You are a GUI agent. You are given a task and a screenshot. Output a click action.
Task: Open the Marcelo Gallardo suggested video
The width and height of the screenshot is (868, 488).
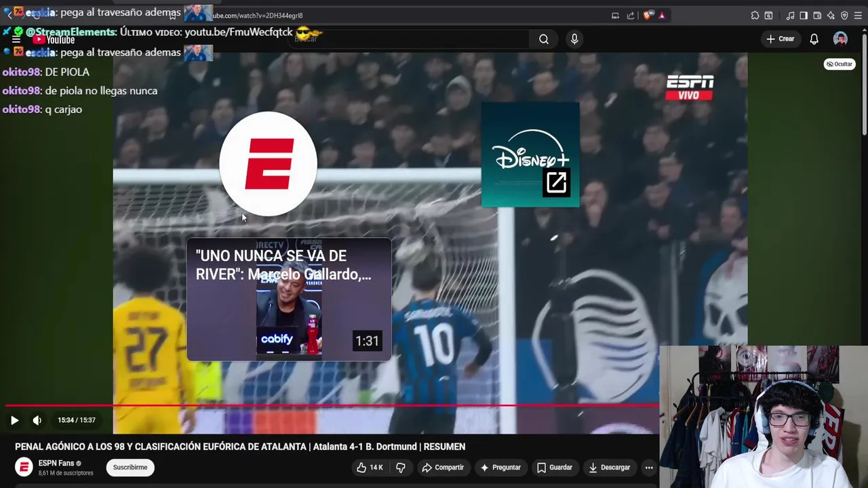[x=289, y=299]
